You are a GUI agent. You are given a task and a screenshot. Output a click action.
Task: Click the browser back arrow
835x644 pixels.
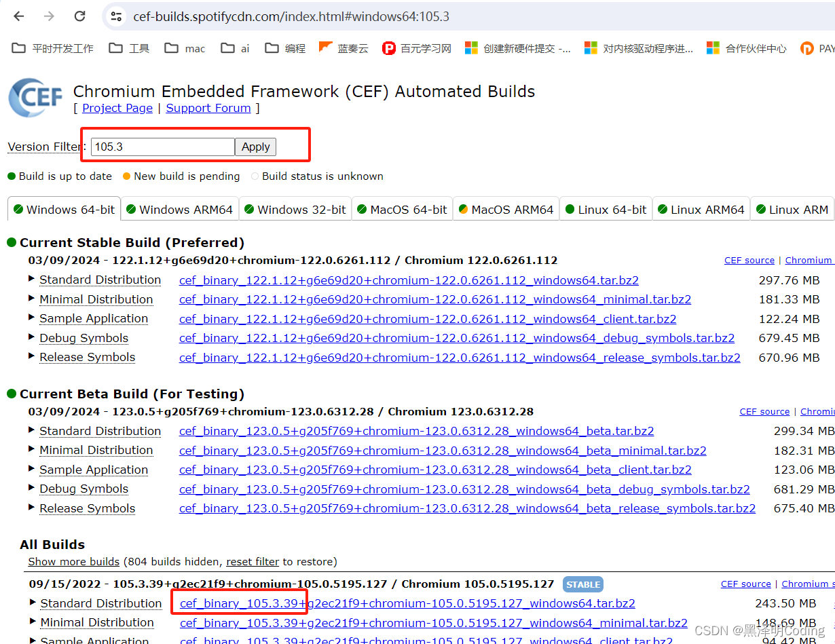tap(18, 16)
